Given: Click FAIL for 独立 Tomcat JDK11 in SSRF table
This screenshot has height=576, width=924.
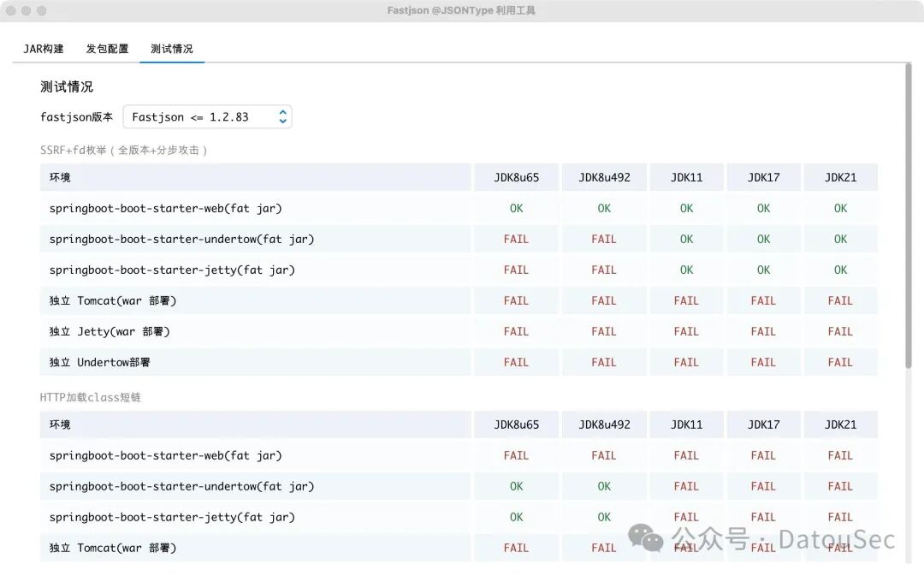Looking at the screenshot, I should click(x=686, y=300).
